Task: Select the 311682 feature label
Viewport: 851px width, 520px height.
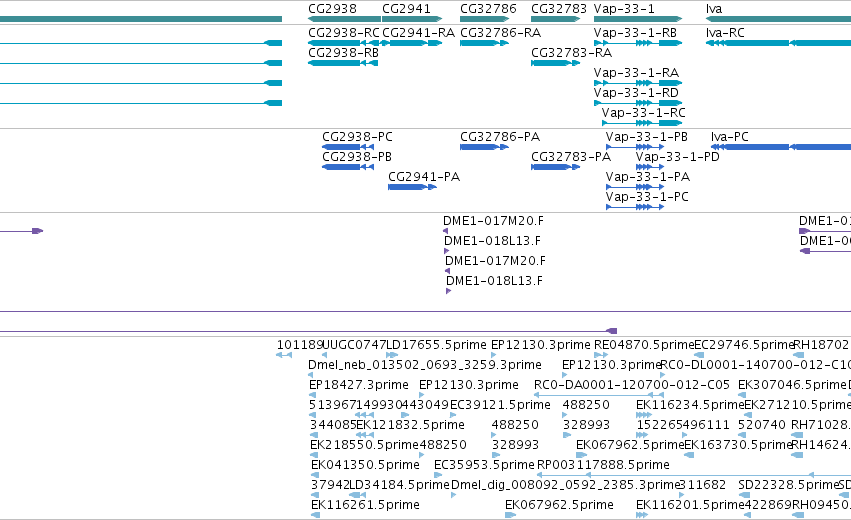Action: (702, 485)
